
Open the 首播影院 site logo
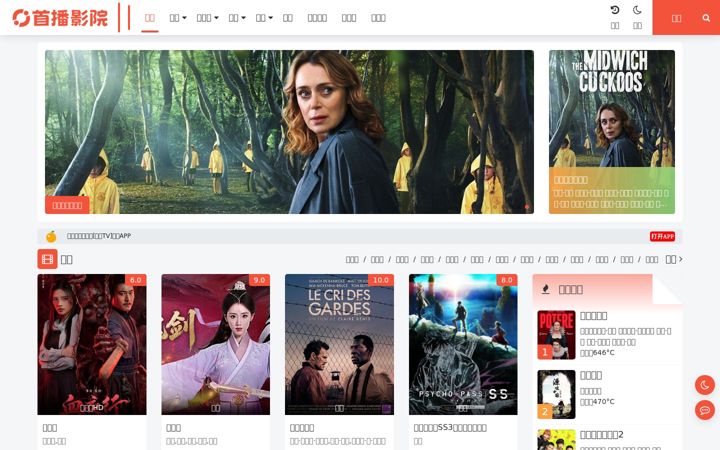(x=60, y=18)
